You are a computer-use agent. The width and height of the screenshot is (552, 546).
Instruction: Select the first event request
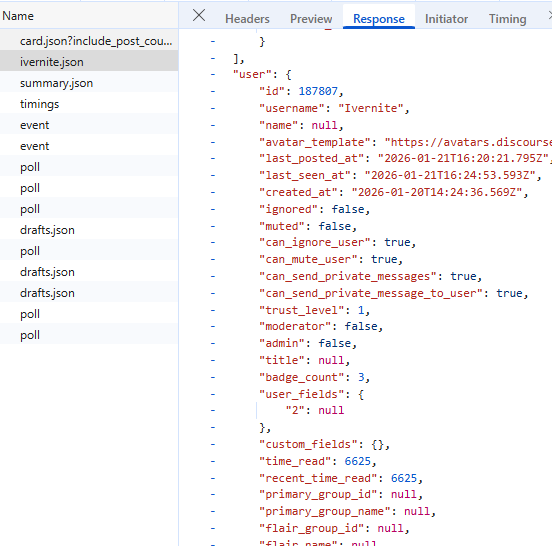89,125
